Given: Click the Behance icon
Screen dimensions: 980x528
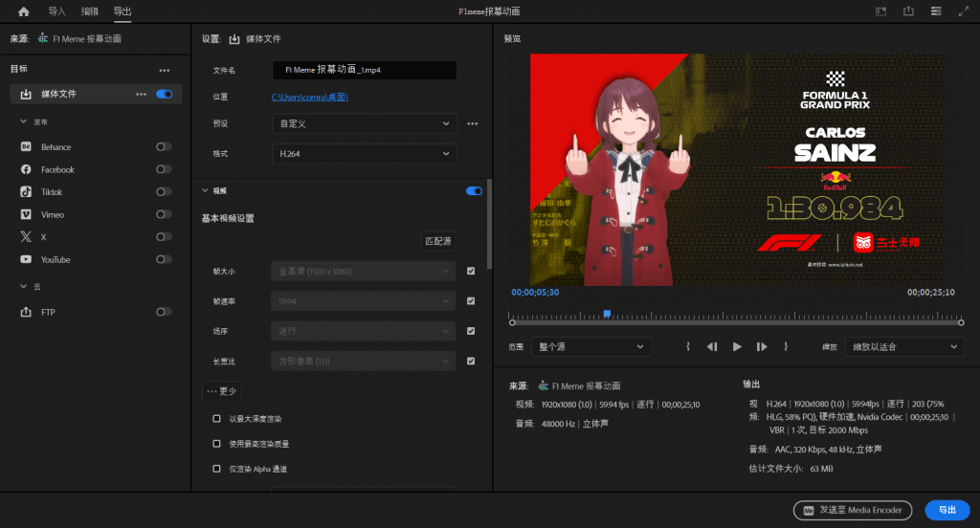Looking at the screenshot, I should [26, 146].
